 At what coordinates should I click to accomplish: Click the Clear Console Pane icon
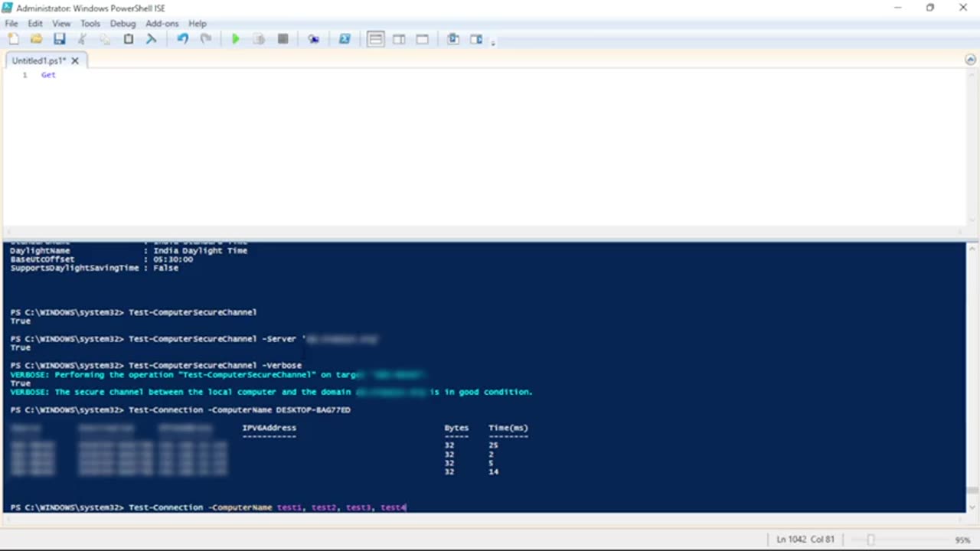[152, 39]
